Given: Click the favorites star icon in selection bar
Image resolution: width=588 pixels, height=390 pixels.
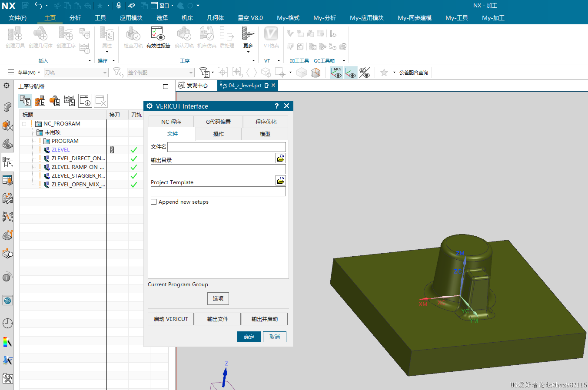Looking at the screenshot, I should [x=384, y=73].
